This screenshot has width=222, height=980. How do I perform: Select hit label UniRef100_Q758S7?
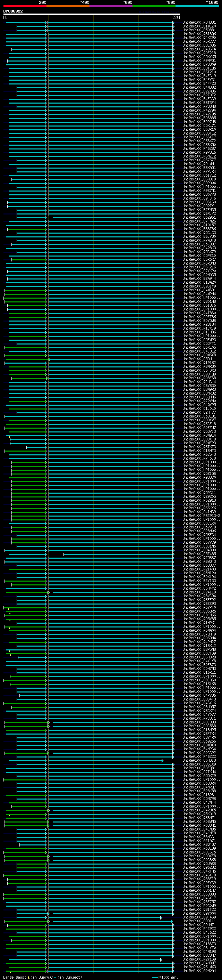pyautogui.click(x=199, y=558)
